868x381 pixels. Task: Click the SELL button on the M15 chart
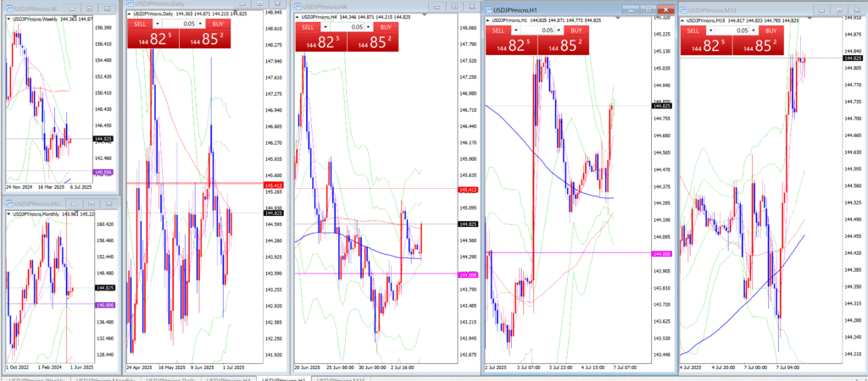(694, 30)
